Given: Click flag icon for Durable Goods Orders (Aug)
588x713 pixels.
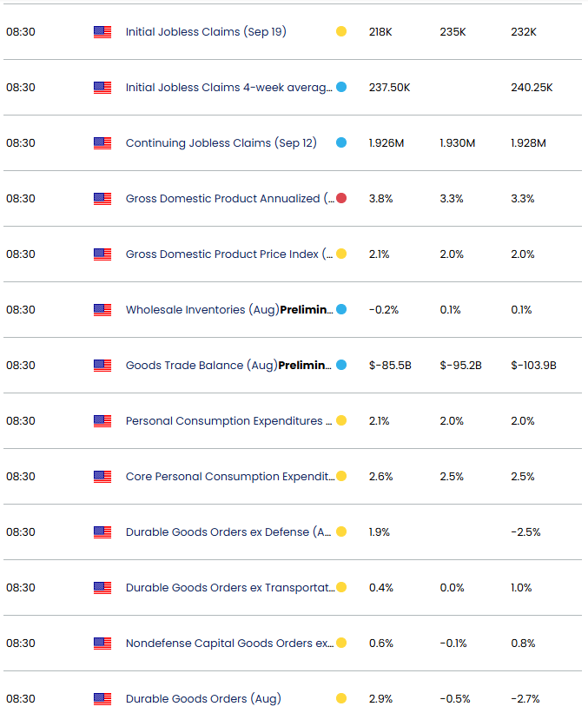Looking at the screenshot, I should tap(102, 699).
